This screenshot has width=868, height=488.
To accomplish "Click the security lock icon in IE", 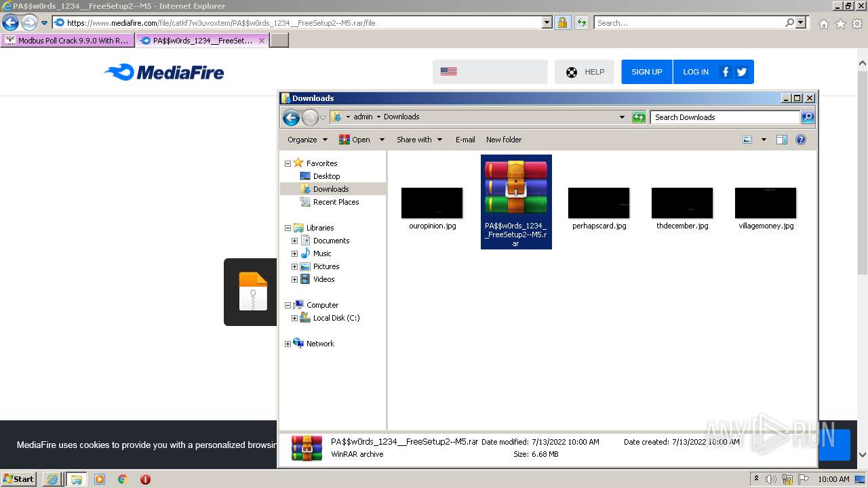I will click(x=562, y=22).
